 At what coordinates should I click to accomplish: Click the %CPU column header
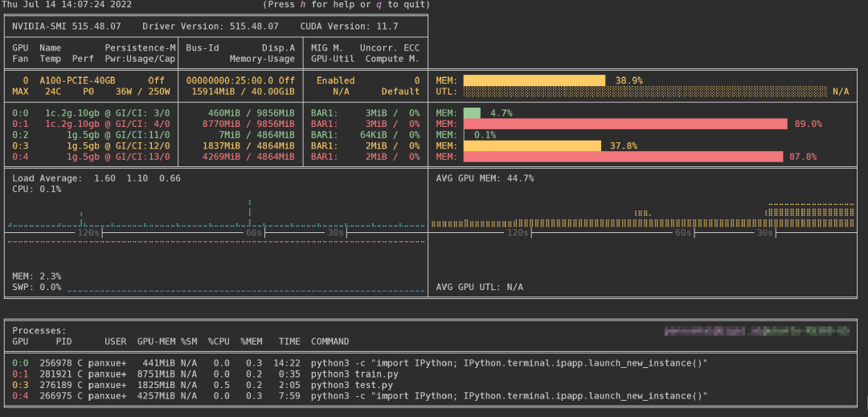point(219,341)
